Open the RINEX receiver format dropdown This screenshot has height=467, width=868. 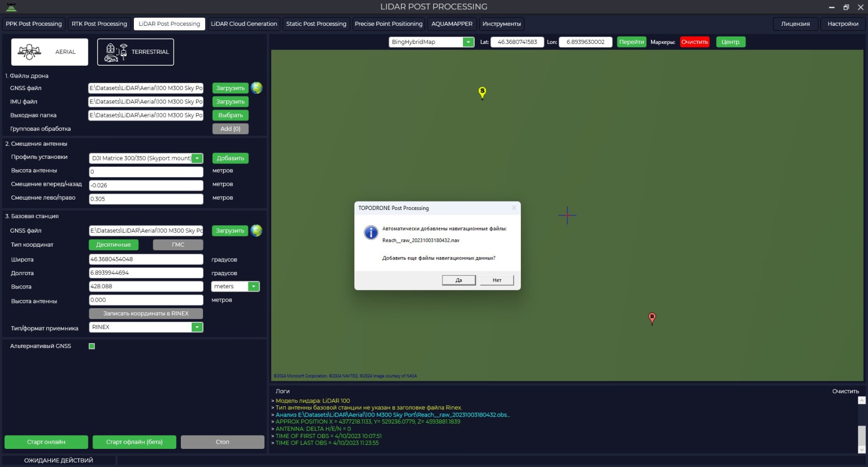197,327
